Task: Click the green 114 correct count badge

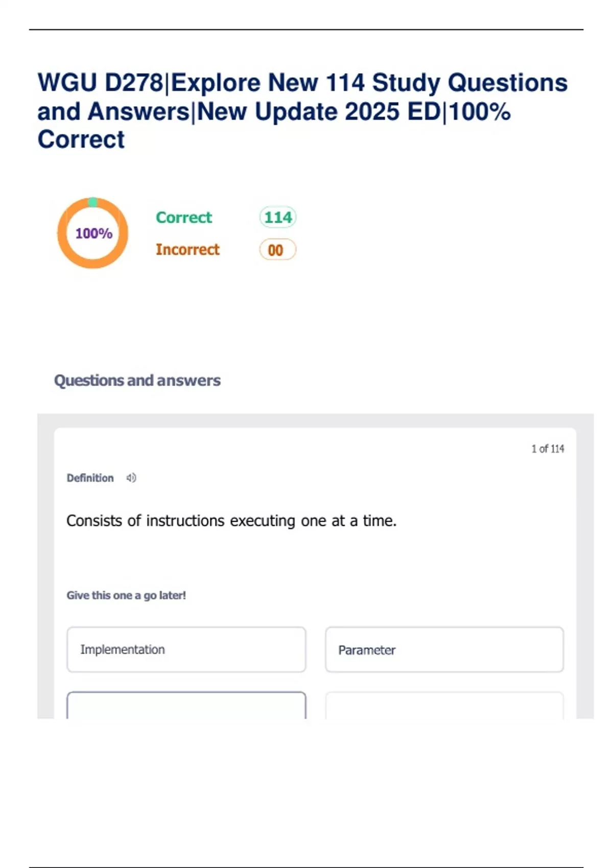Action: [278, 218]
